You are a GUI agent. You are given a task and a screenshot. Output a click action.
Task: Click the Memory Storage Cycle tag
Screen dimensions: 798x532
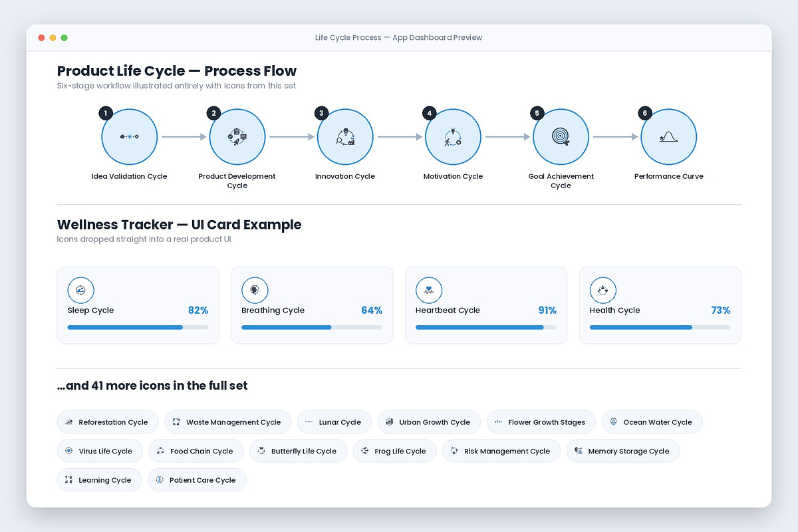623,451
